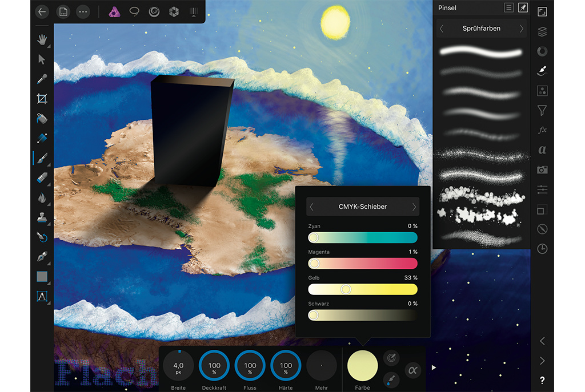Viewport: 585px width, 392px height.
Task: Click the Gelb yellow slider track
Action: pyautogui.click(x=363, y=289)
